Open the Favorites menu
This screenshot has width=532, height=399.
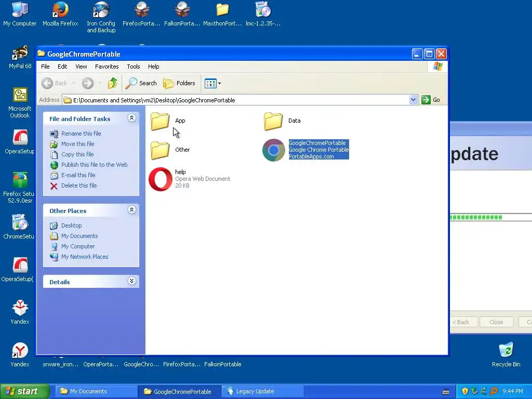(x=107, y=66)
